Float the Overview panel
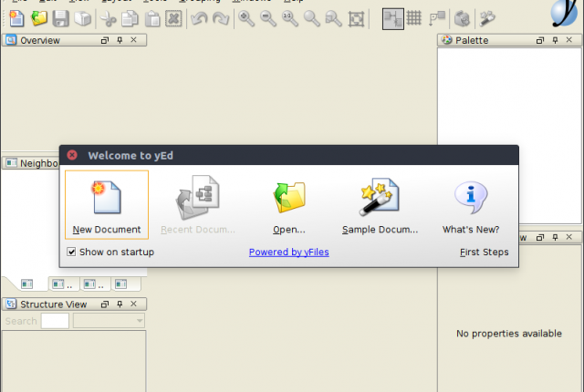The height and width of the screenshot is (392, 584). 105,40
